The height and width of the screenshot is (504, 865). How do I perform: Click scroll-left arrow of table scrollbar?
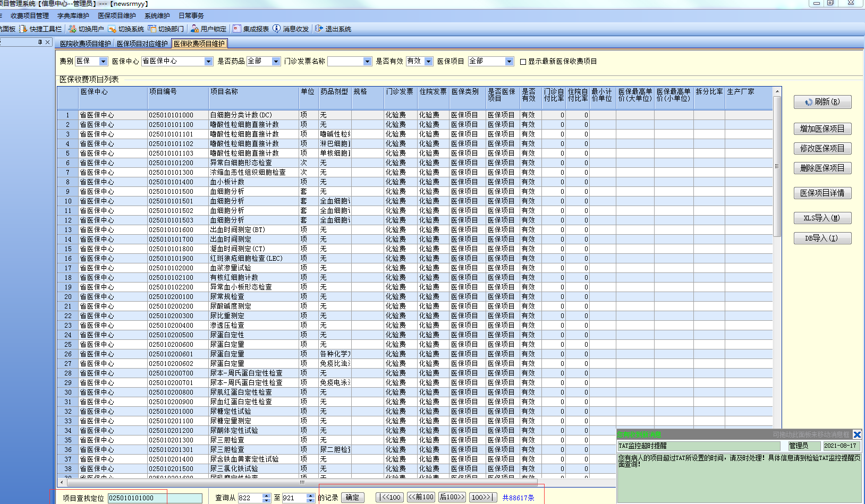coord(62,482)
